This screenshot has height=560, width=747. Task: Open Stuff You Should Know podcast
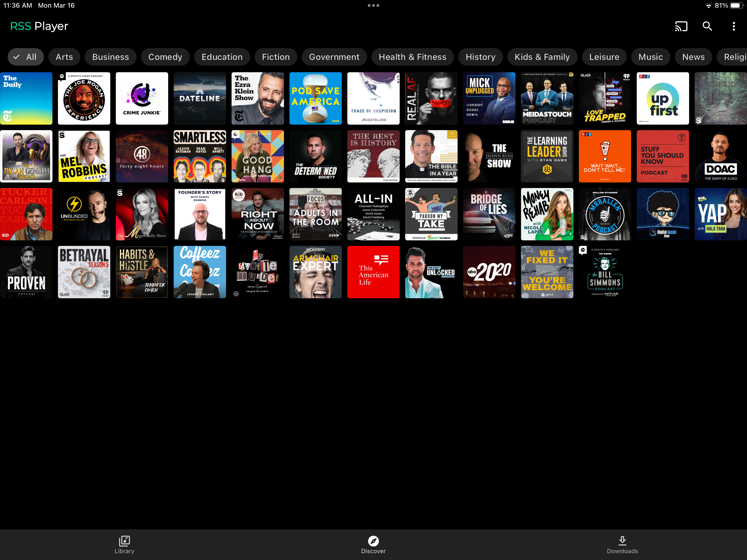pyautogui.click(x=663, y=156)
